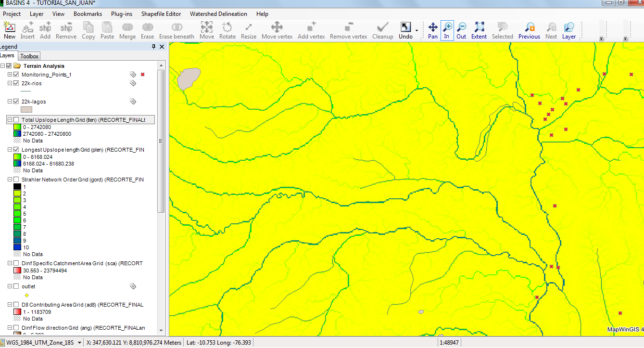Click the New shapefile toolbar icon
644x348 pixels.
tap(9, 30)
